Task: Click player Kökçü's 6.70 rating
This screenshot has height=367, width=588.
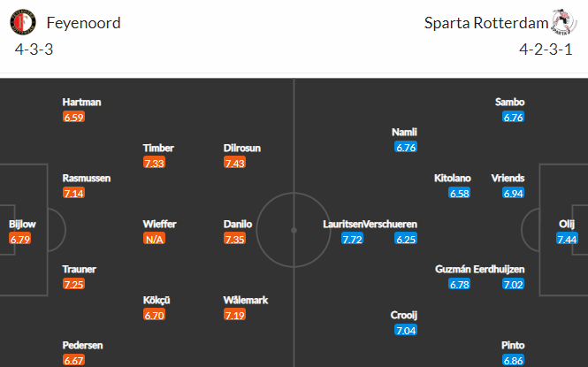Action: pyautogui.click(x=154, y=315)
